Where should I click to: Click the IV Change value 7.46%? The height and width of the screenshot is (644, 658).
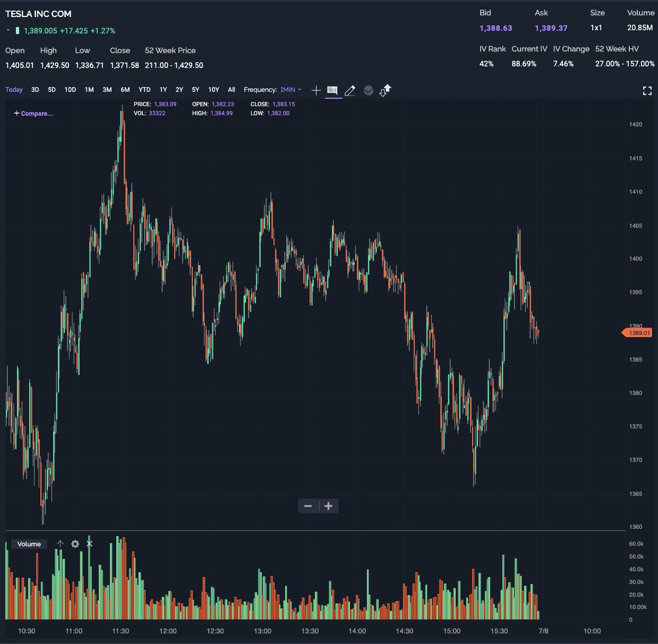pyautogui.click(x=563, y=64)
